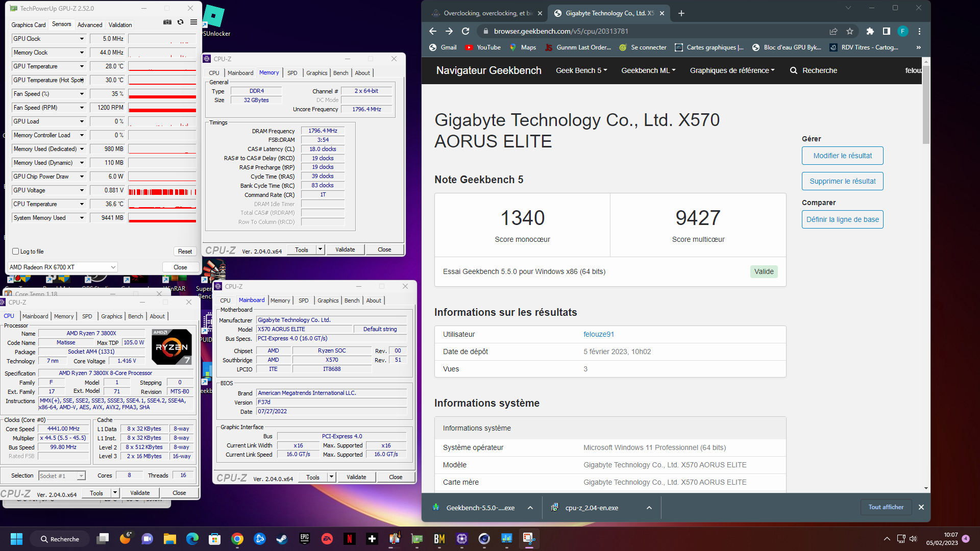Open File Explorer from the taskbar

(169, 539)
